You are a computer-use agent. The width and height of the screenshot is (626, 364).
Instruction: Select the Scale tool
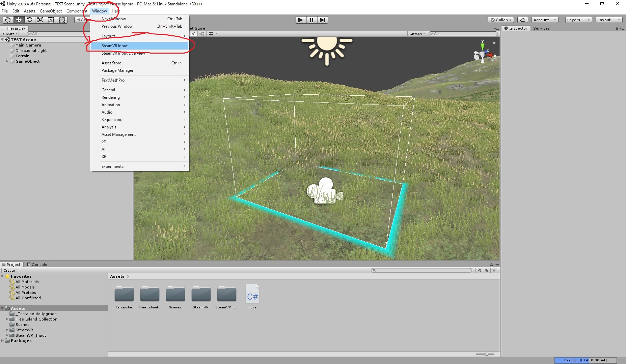40,20
